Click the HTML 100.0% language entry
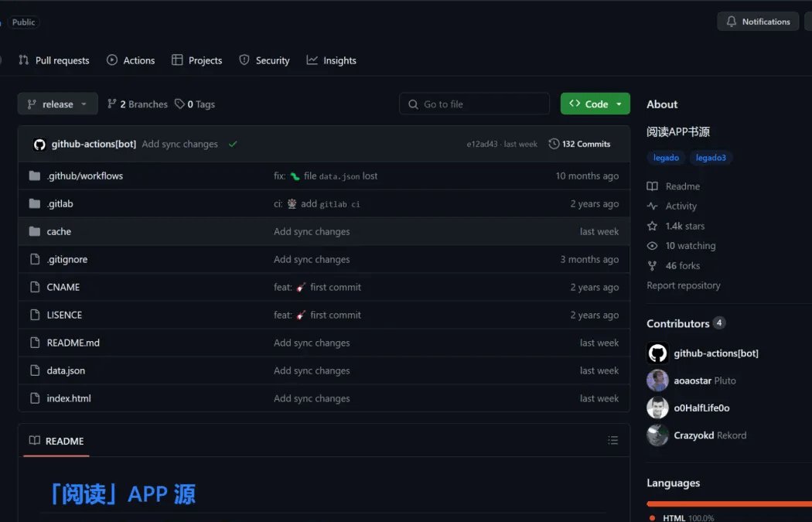812x522 pixels. pos(683,518)
